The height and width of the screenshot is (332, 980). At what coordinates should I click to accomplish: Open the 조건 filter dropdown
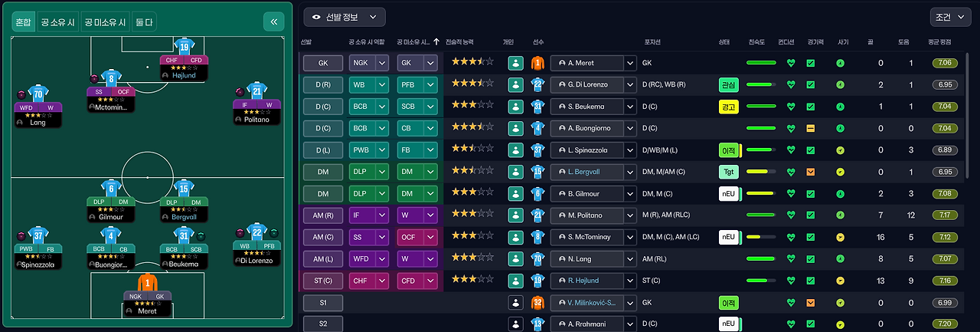pyautogui.click(x=950, y=17)
